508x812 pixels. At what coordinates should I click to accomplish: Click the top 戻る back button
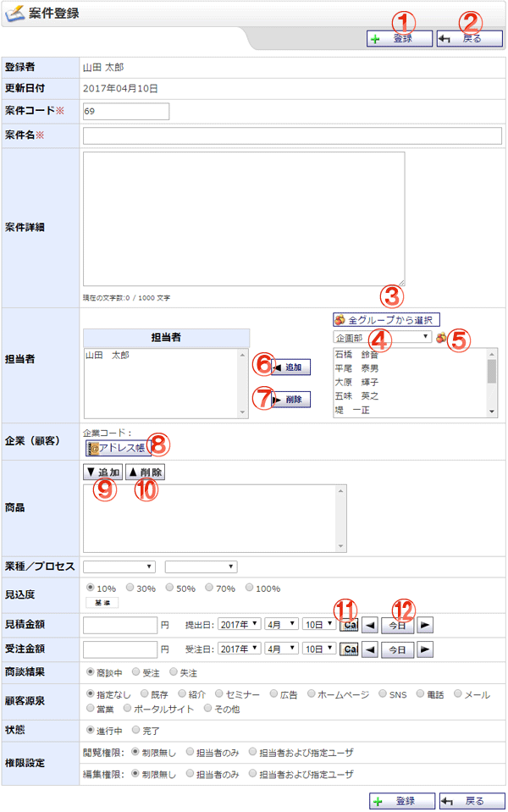click(x=469, y=39)
